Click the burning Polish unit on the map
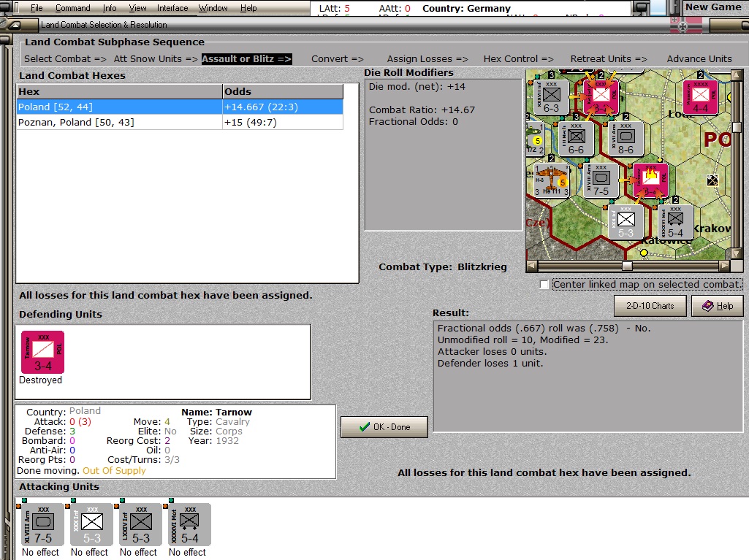The width and height of the screenshot is (749, 560). point(650,180)
